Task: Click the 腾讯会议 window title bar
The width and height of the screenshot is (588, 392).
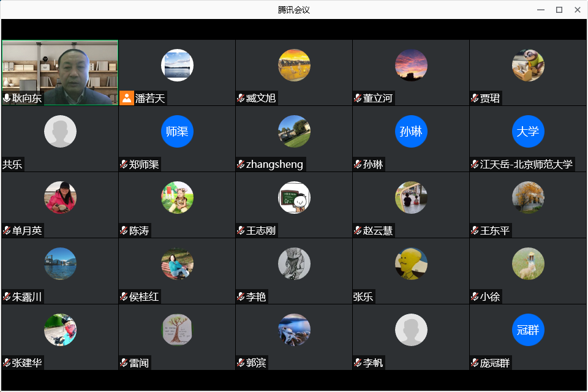Action: [x=294, y=10]
